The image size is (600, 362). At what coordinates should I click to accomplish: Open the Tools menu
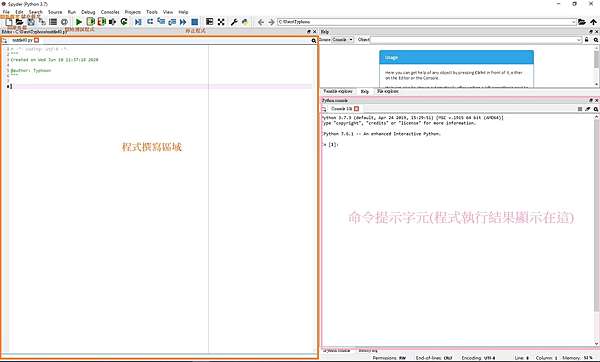(x=152, y=12)
